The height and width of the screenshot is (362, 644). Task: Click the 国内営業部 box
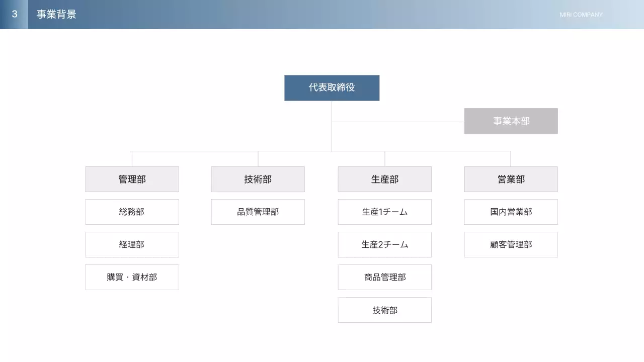pyautogui.click(x=511, y=212)
